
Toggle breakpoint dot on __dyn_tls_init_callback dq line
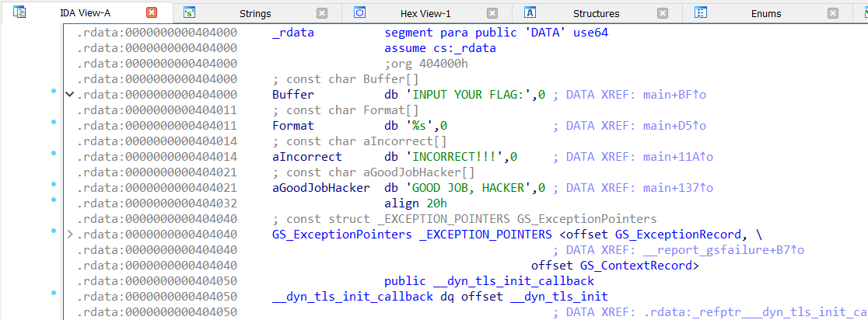point(54,292)
